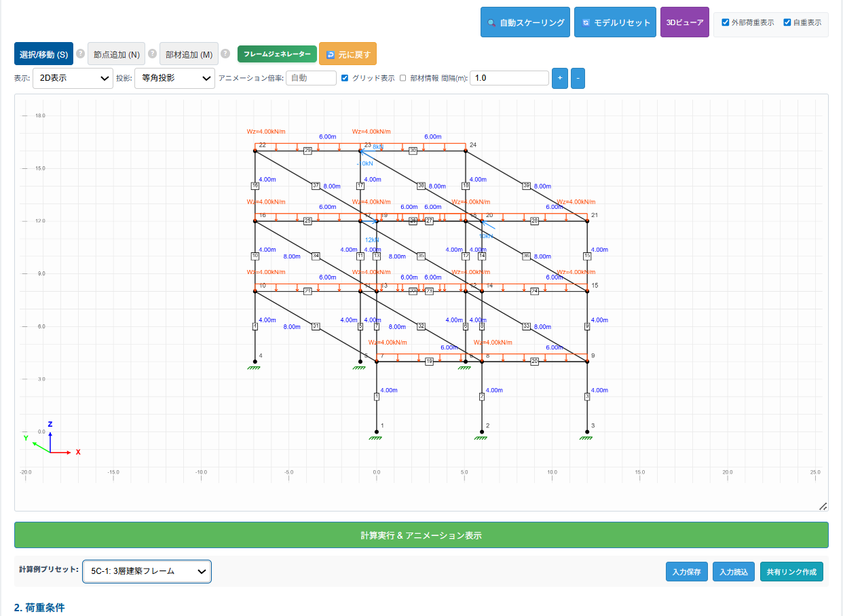Select member label 39 on the frame

(526, 185)
